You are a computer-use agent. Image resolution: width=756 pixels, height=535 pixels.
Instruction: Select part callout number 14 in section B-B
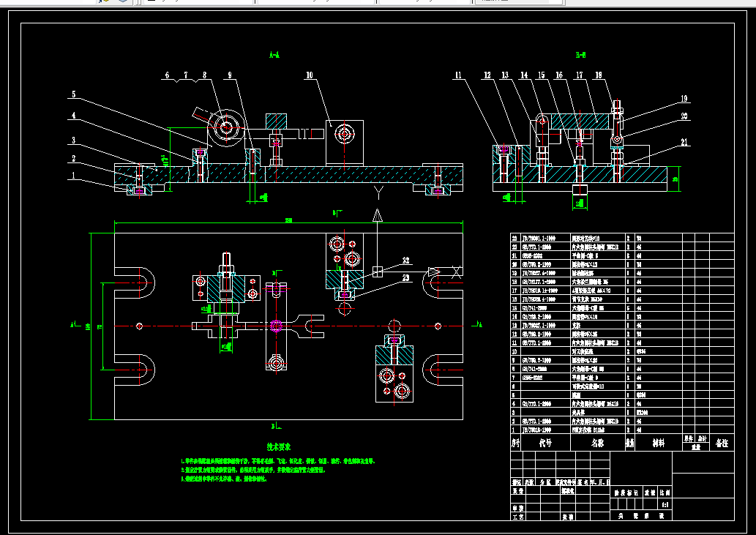pyautogui.click(x=524, y=75)
